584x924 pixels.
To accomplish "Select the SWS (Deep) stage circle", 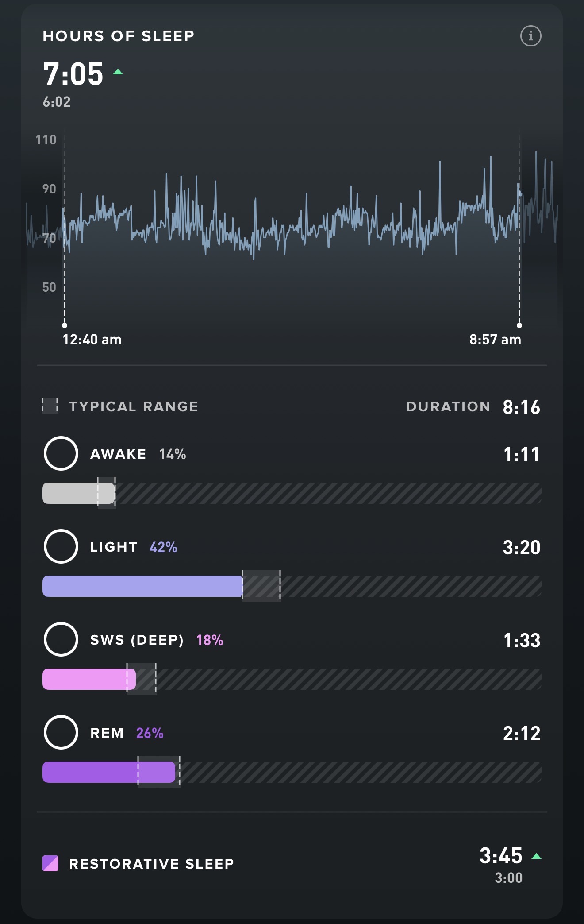I will pos(61,639).
